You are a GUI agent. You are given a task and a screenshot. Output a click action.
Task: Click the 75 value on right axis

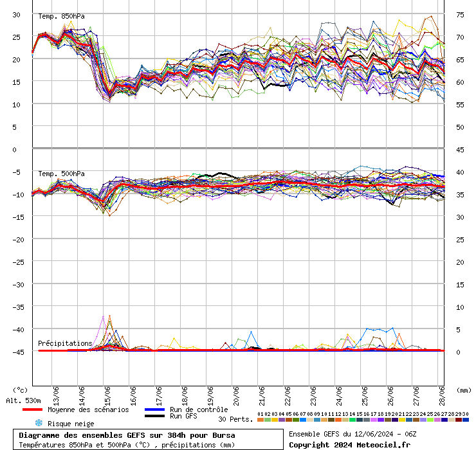coord(460,15)
